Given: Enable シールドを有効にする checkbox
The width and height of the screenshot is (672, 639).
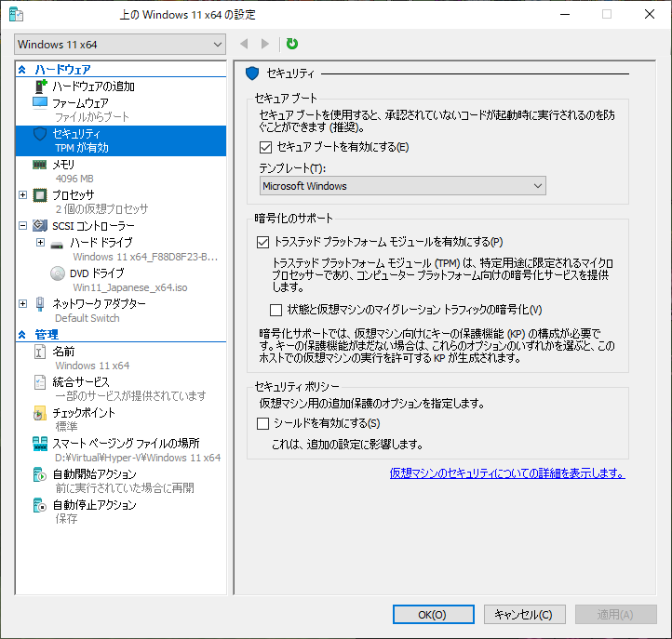Looking at the screenshot, I should tap(262, 423).
